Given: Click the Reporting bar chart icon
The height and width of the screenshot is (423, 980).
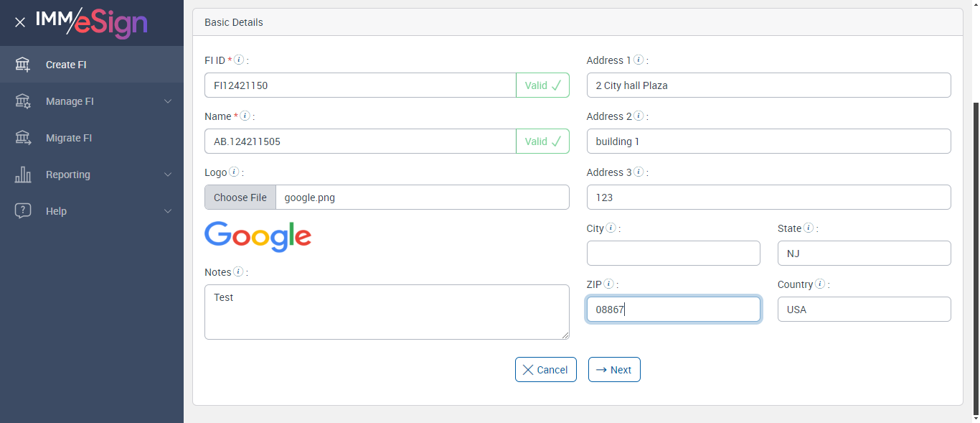Looking at the screenshot, I should tap(23, 175).
